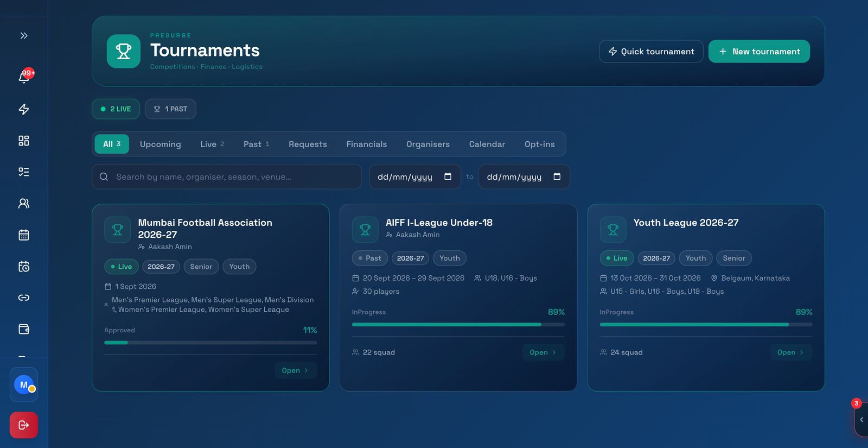Expand the right-edge panel with badge 3

tap(861, 420)
